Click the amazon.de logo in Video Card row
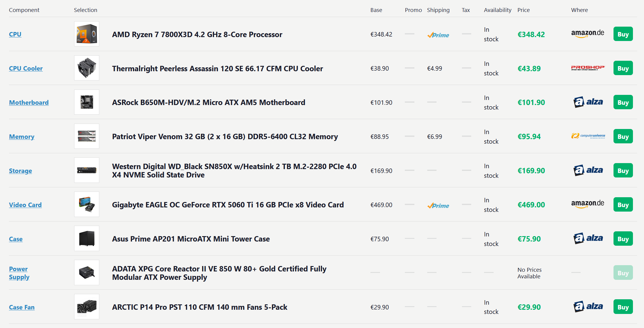This screenshot has height=328, width=644. pyautogui.click(x=587, y=204)
